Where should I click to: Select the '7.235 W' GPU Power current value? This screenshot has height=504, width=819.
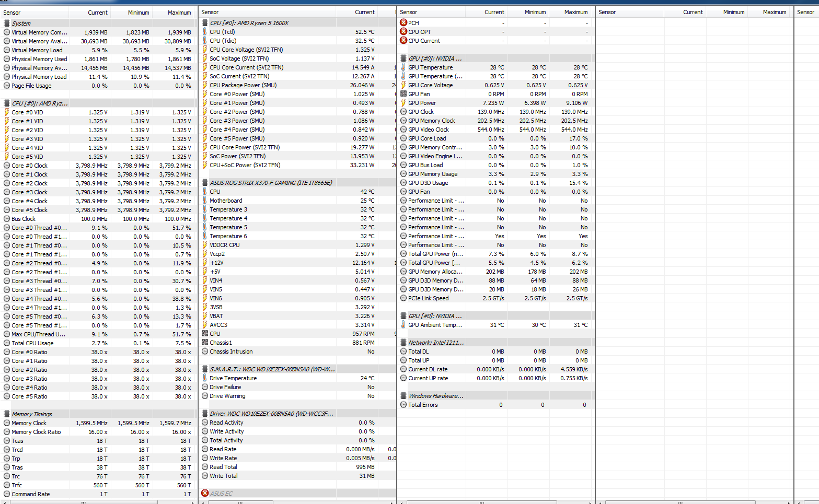(493, 103)
